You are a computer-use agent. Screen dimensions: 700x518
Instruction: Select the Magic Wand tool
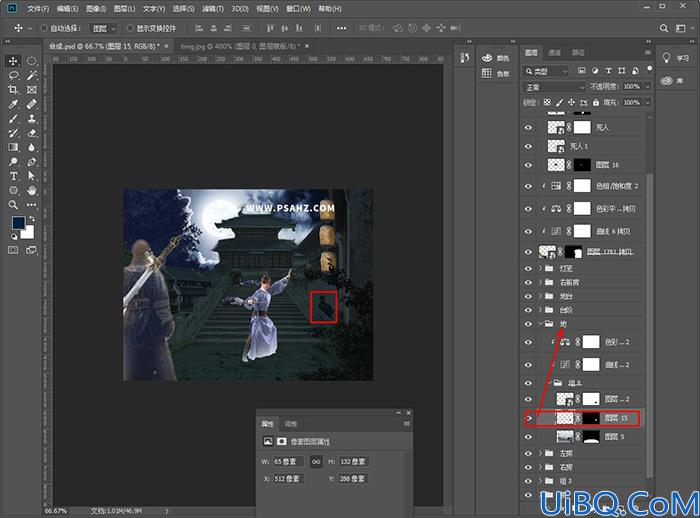point(31,75)
